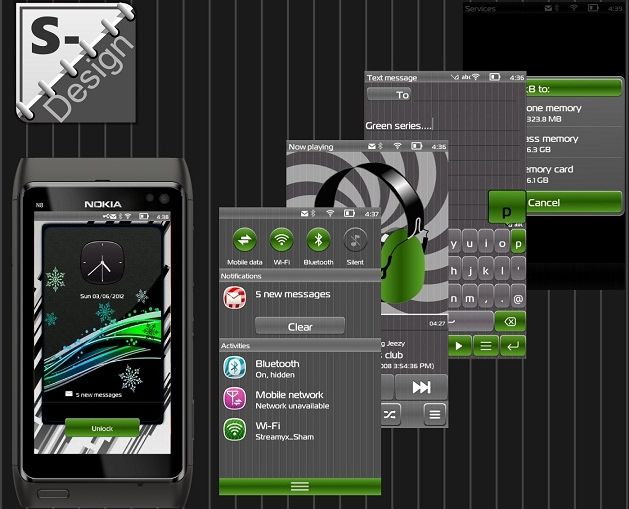
Task: Tap 'Sun 03/06/2012' date on lock screen
Action: (x=102, y=296)
